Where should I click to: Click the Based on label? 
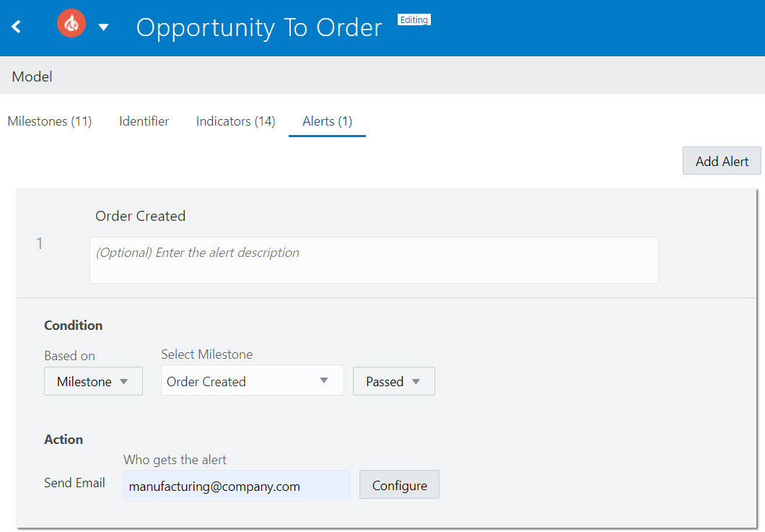coord(70,356)
